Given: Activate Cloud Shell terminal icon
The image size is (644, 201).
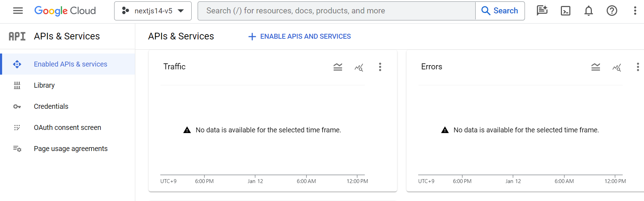Looking at the screenshot, I should tap(565, 11).
